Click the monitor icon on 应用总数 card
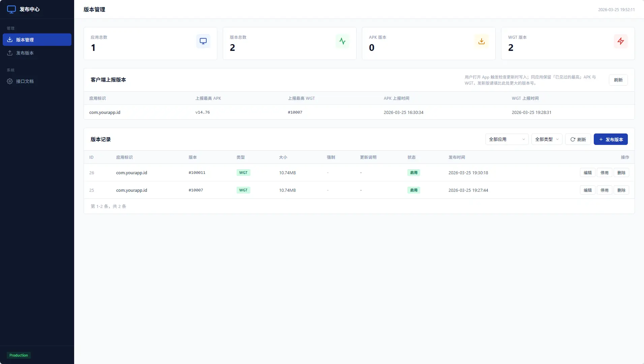Image resolution: width=644 pixels, height=364 pixels. click(x=203, y=41)
